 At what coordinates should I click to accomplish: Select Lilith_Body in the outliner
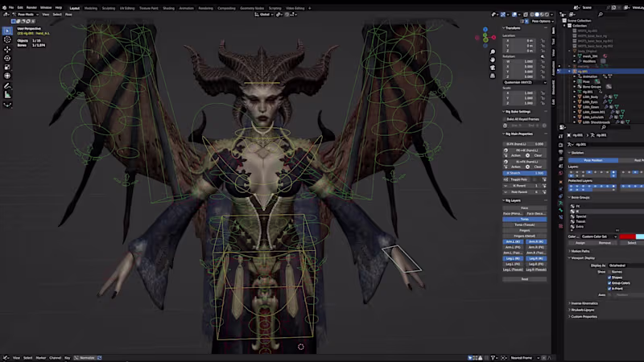tap(590, 97)
